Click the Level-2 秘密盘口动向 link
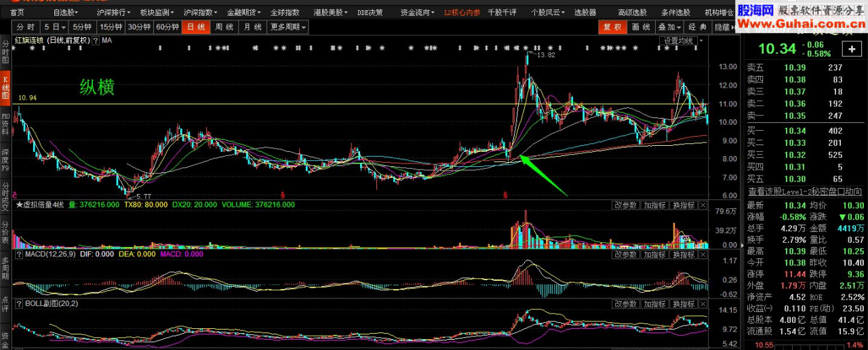 tap(806, 192)
